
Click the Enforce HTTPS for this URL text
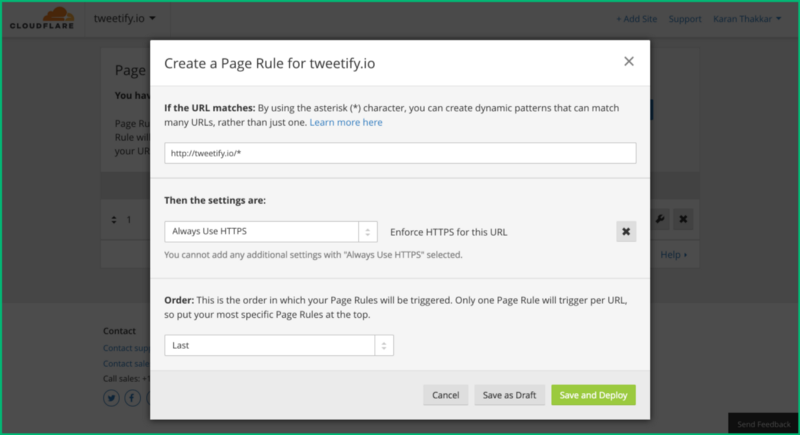point(448,232)
